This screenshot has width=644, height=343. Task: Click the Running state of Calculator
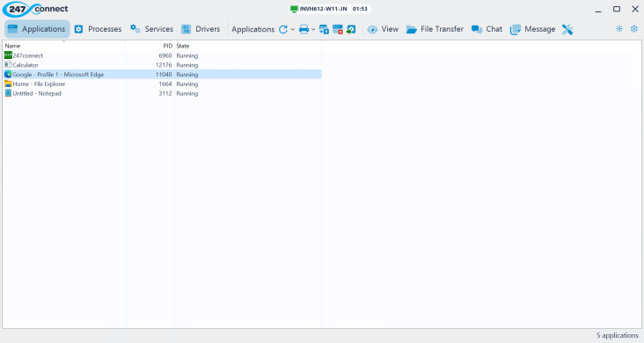(x=187, y=65)
